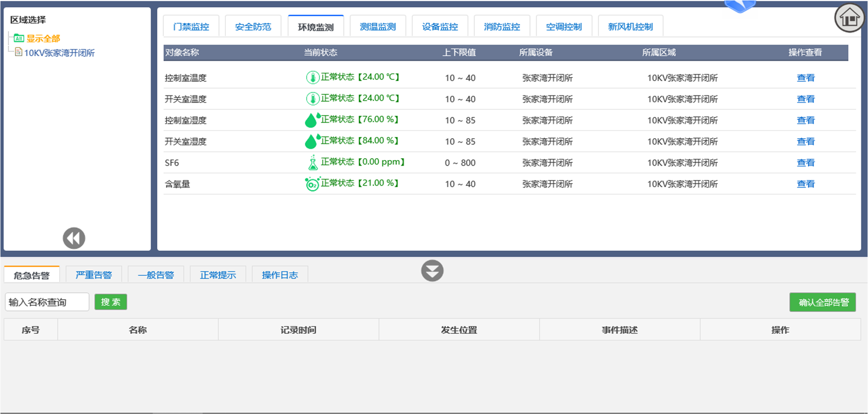This screenshot has width=868, height=414.
Task: Click the 记录时间 column header
Action: point(299,330)
